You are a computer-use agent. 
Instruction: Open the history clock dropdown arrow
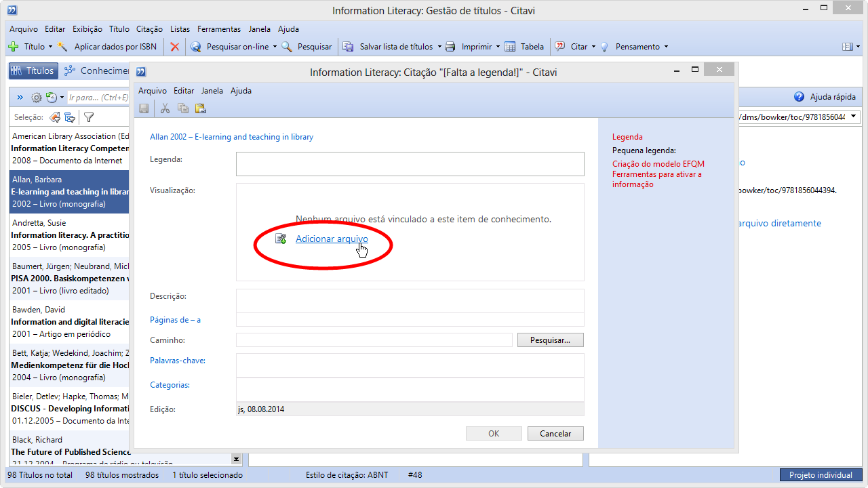[x=62, y=98]
